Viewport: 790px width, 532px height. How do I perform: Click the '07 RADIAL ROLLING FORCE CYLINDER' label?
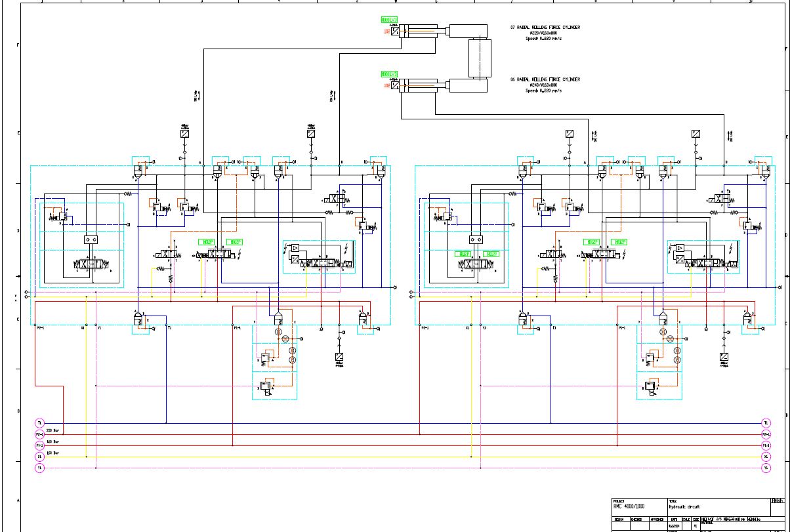(545, 28)
